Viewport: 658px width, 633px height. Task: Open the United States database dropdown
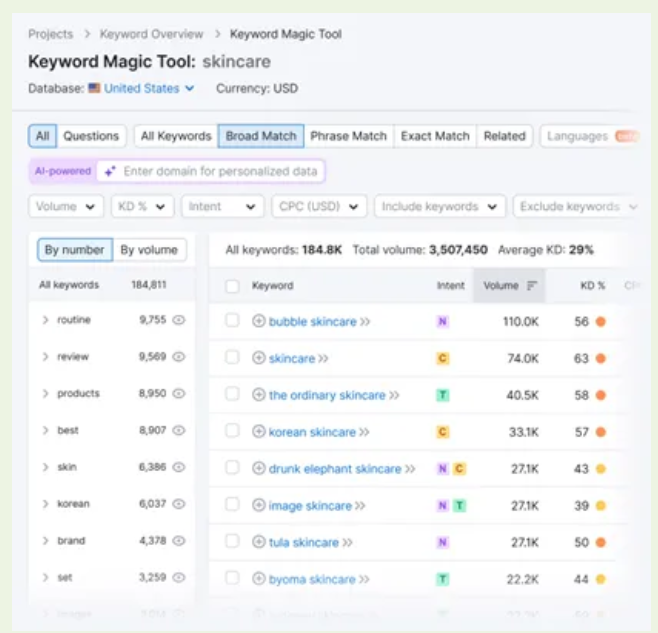[x=149, y=88]
